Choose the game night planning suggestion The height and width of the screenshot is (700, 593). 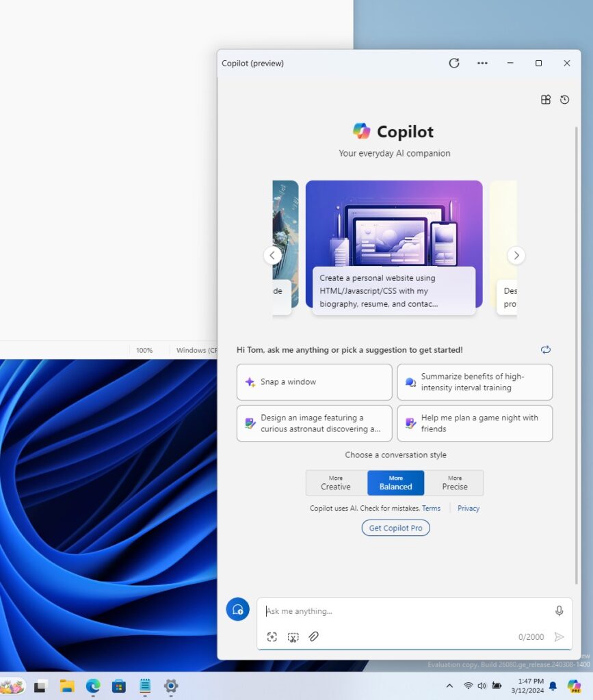(475, 423)
